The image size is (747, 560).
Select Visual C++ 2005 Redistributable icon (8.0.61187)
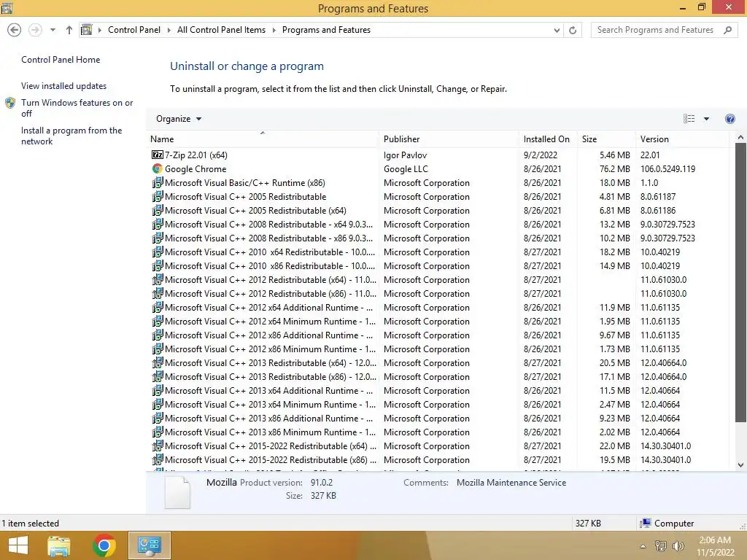coord(158,196)
